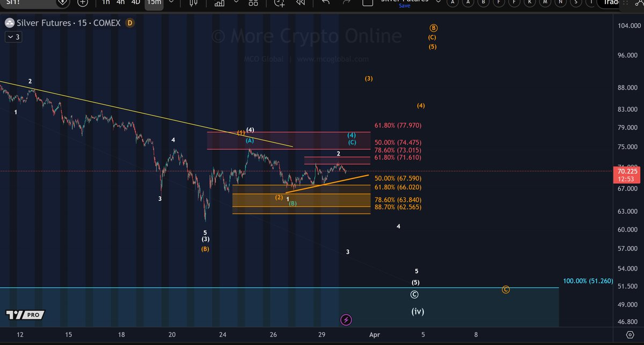Click the blue Save link
This screenshot has height=345, width=644.
point(404,6)
